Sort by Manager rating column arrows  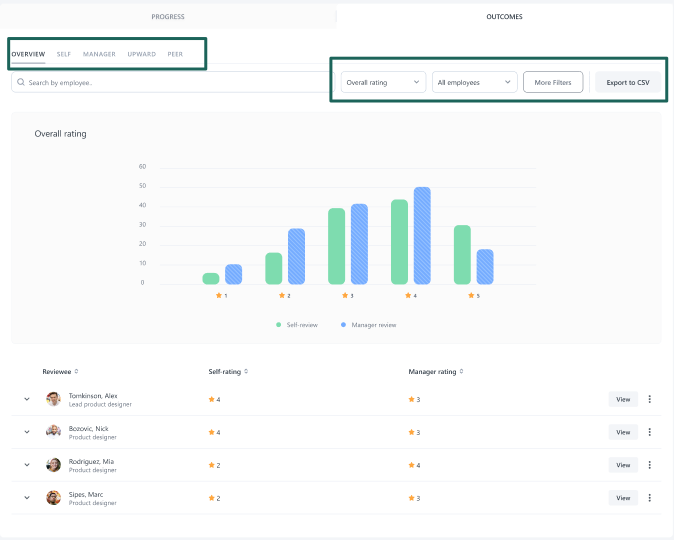point(461,372)
